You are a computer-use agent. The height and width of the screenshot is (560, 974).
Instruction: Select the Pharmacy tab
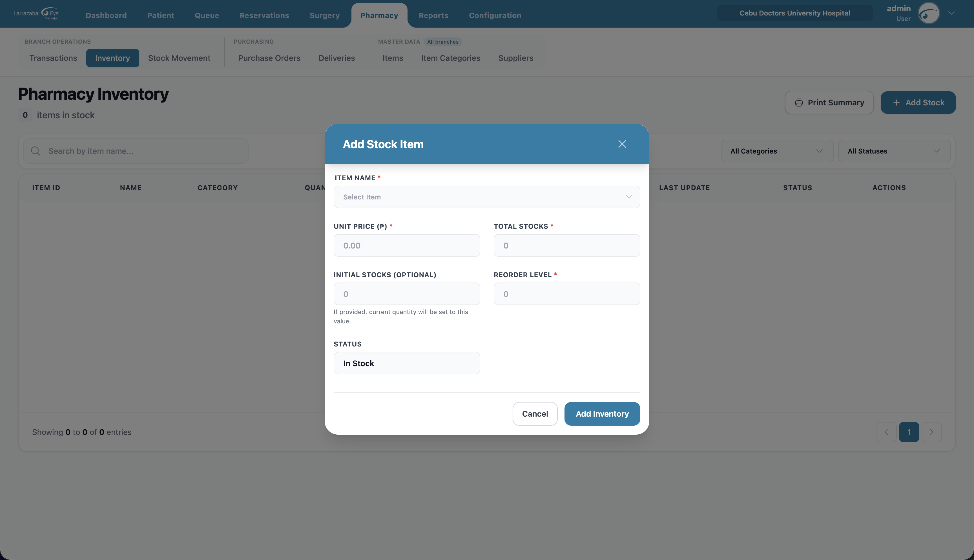click(379, 15)
